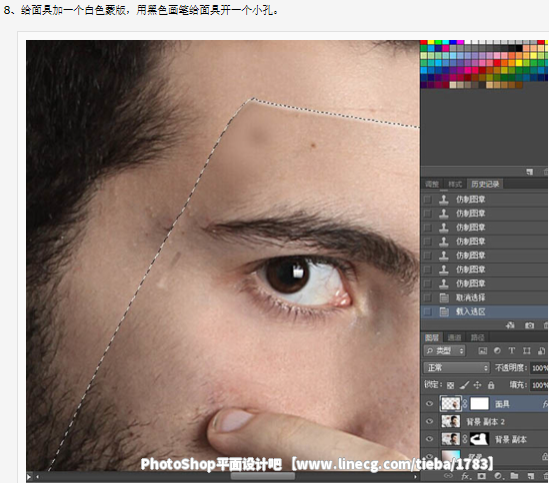Screen dimensions: 549x483
Task: Open status bar menu triangle at canvas bottom-left
Action: 29,476
